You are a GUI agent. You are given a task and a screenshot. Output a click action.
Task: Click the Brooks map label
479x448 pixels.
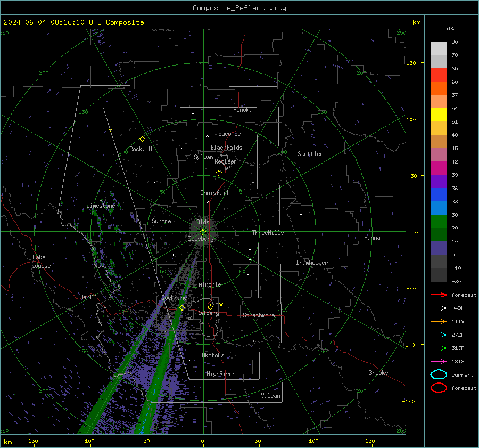(378, 373)
